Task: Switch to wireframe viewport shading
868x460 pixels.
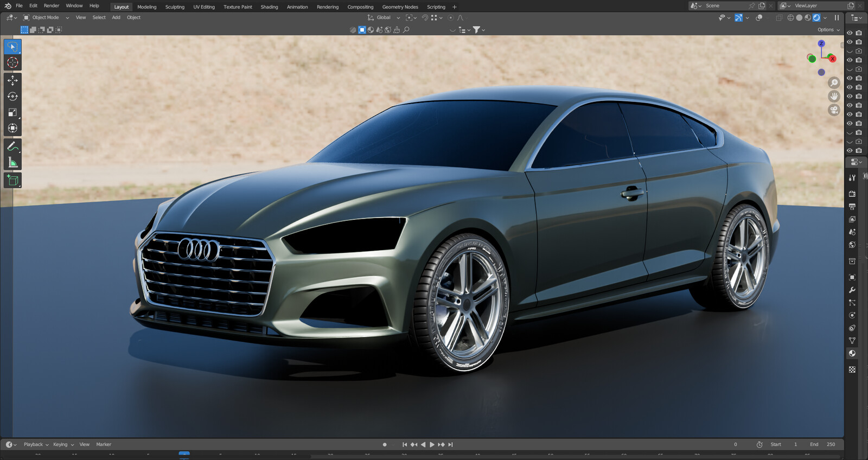Action: [x=790, y=18]
